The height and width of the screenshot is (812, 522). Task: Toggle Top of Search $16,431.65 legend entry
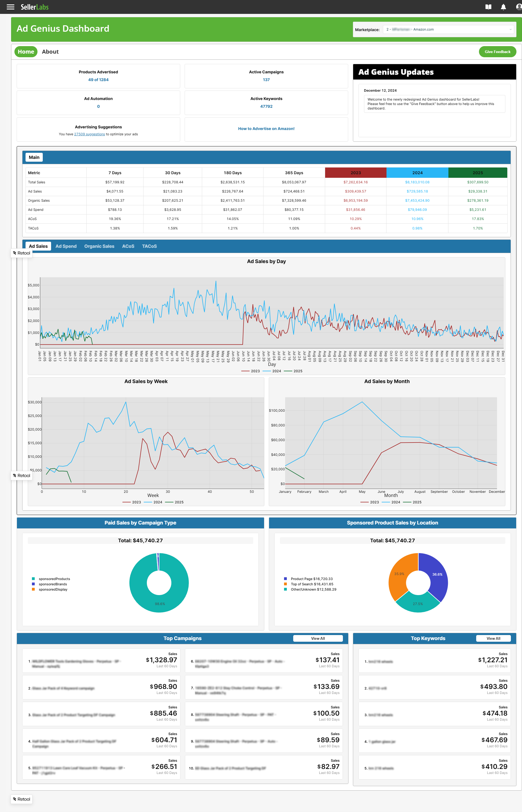coord(308,584)
